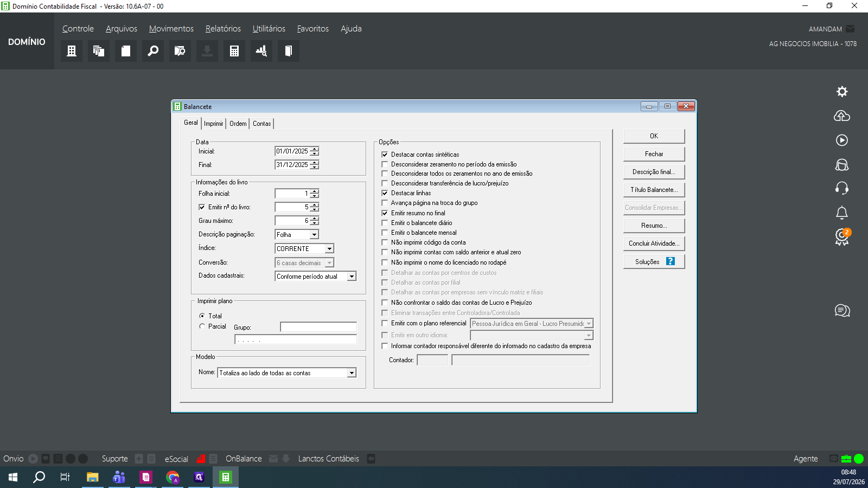Click the blank document toolbar icon
The width and height of the screenshot is (868, 488).
pyautogui.click(x=126, y=51)
